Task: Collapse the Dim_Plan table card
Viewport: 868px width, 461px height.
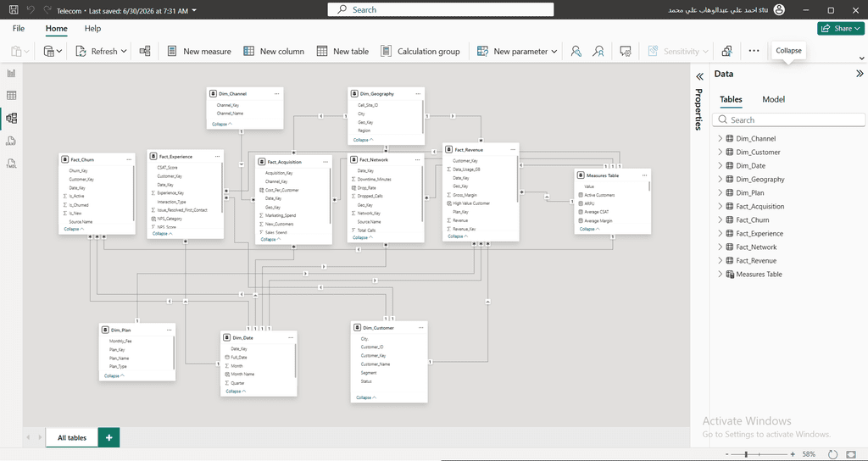Action: pos(114,375)
